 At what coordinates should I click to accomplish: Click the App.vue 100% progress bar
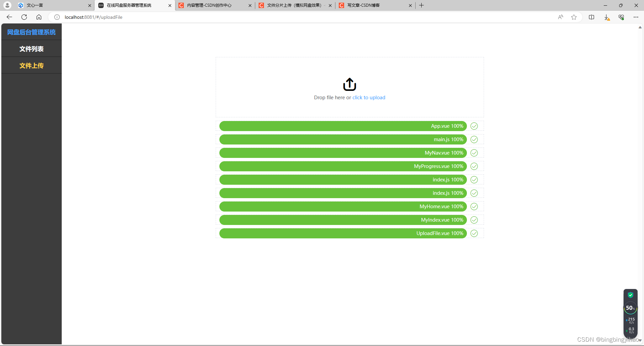pyautogui.click(x=343, y=126)
